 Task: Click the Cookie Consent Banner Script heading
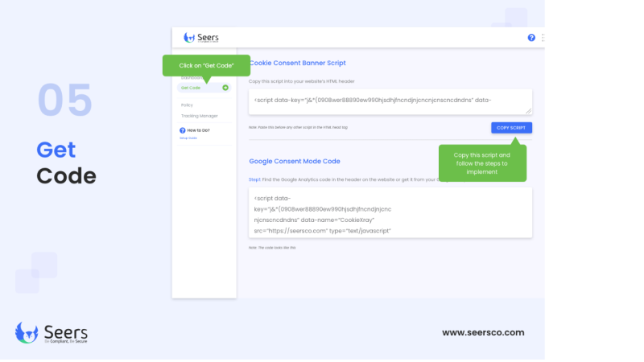point(297,63)
